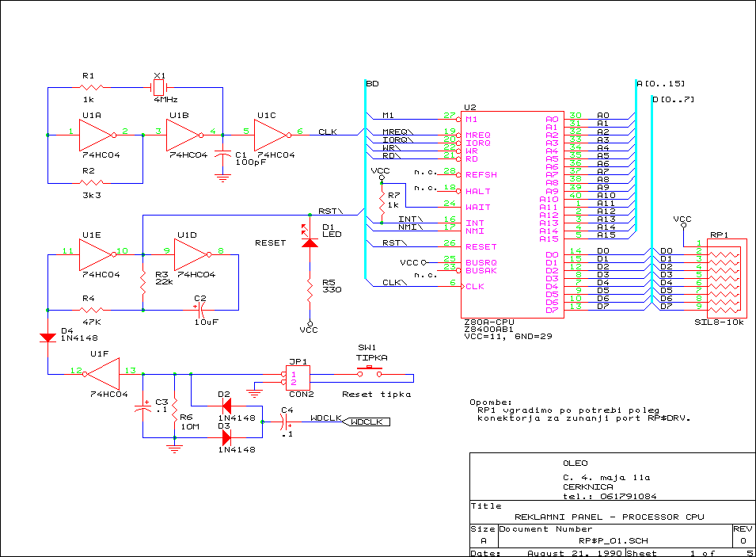
Task: Select the U1D inverter gate symbol
Action: point(193,254)
